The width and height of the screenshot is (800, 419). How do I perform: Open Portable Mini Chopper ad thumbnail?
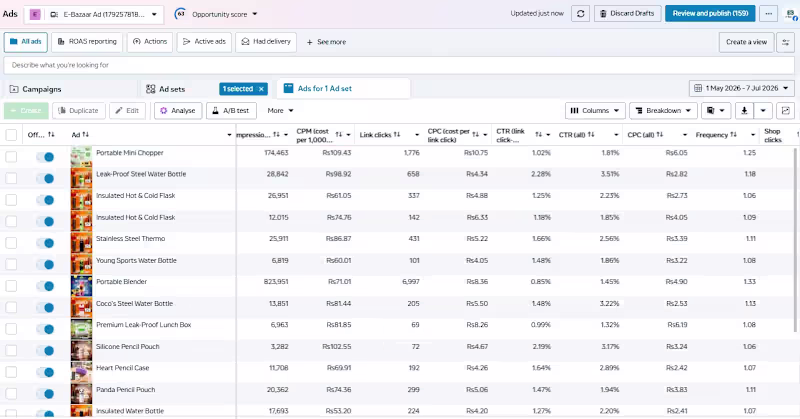(x=81, y=157)
